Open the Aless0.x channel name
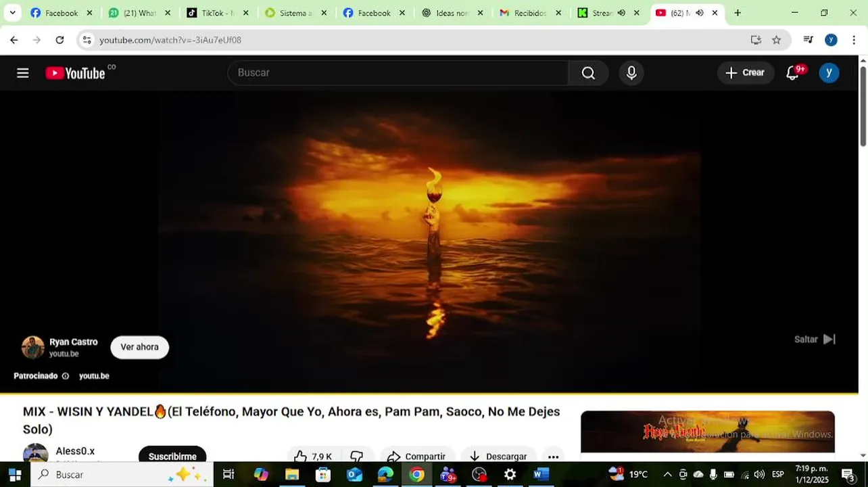868x487 pixels. point(75,451)
